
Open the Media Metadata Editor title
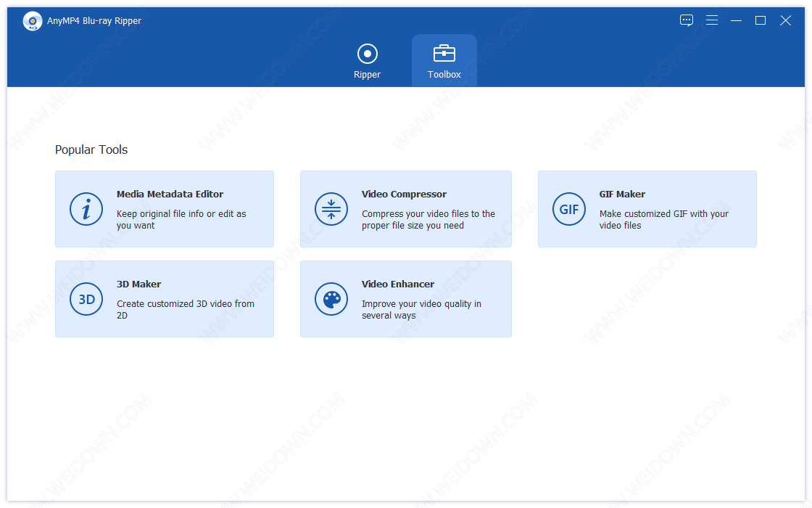click(170, 194)
